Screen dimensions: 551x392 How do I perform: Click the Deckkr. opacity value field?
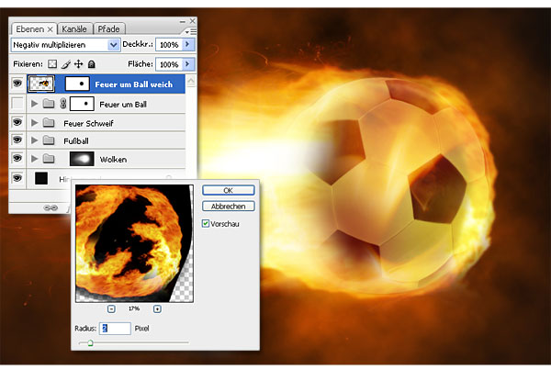(x=169, y=45)
